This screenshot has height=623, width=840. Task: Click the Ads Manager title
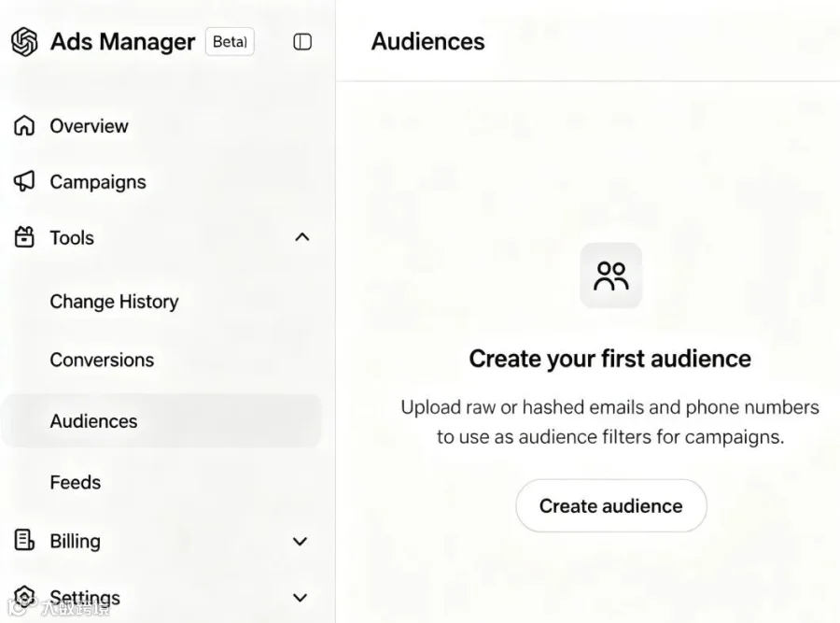(122, 42)
